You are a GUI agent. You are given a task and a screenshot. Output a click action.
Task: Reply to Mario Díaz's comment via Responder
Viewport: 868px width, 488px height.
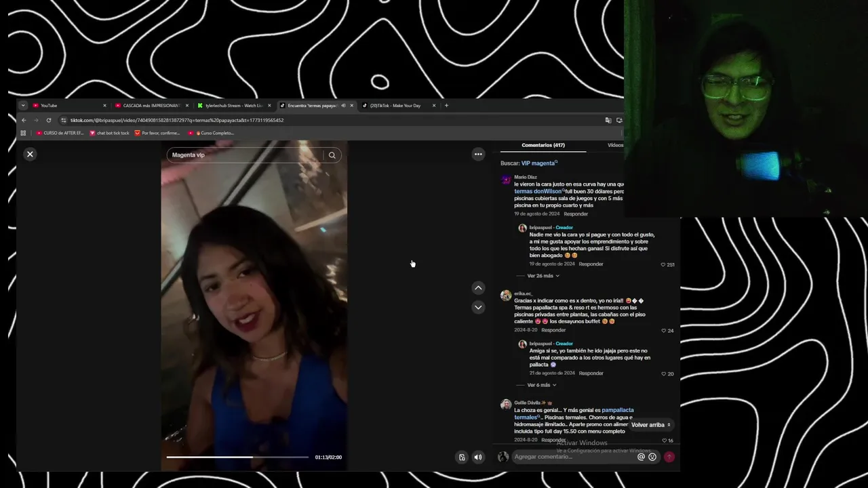click(x=576, y=213)
